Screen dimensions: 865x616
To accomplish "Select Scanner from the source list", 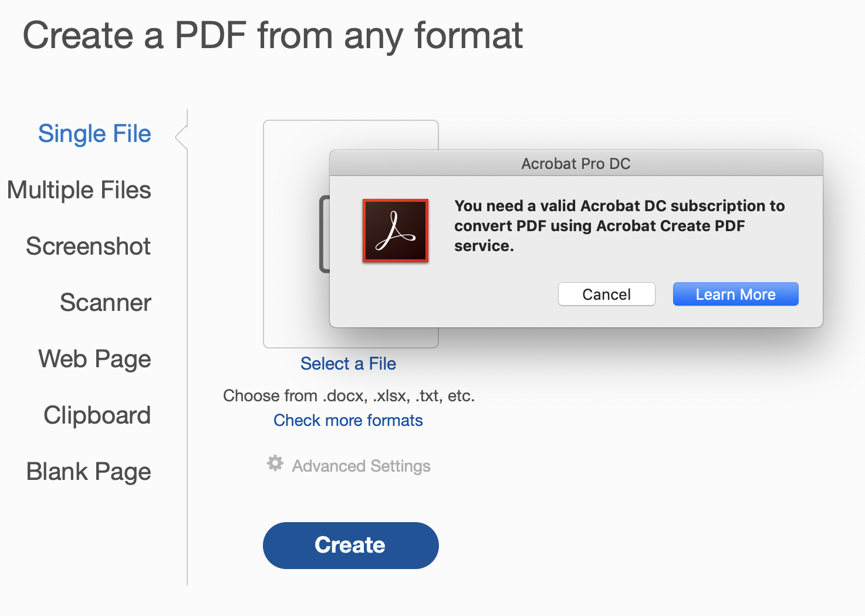I will 105,302.
